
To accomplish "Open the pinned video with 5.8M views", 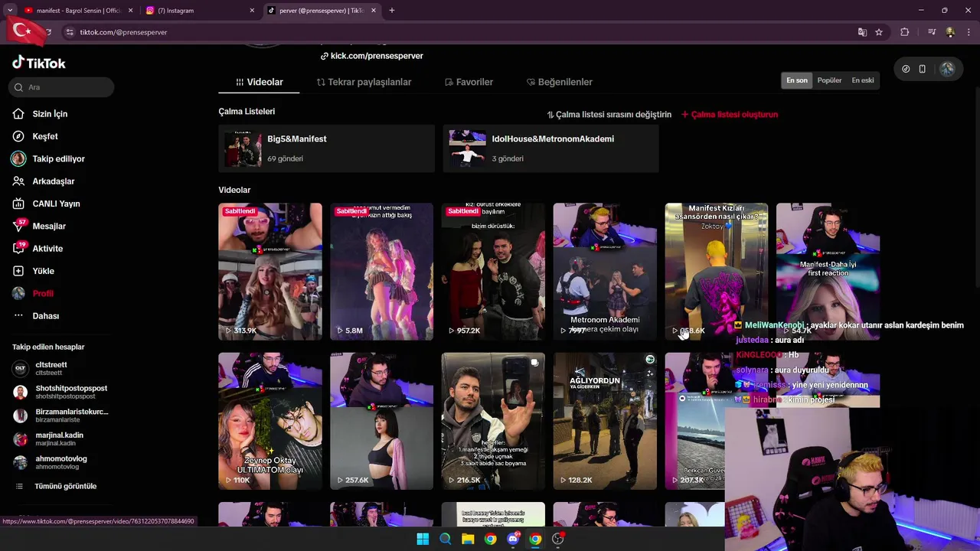I will [x=381, y=271].
